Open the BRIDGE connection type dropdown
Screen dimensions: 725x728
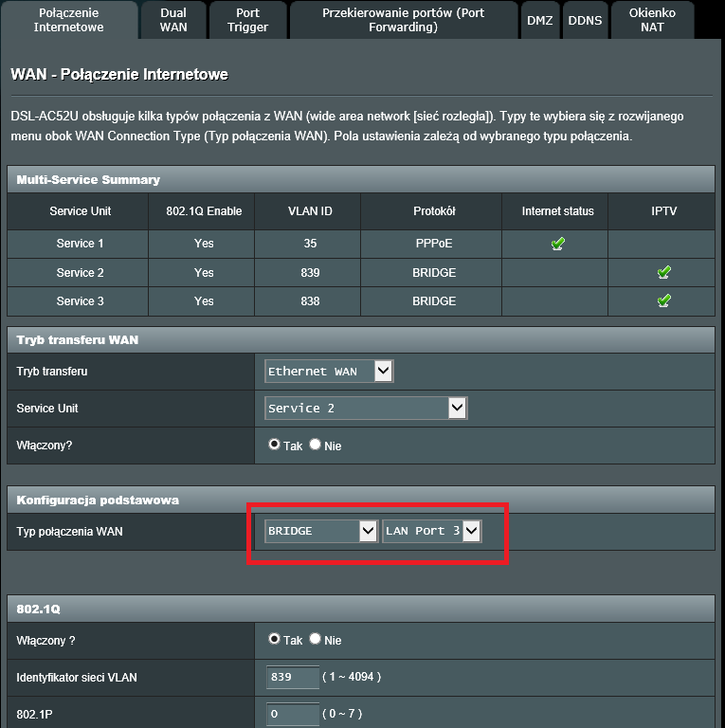(321, 531)
